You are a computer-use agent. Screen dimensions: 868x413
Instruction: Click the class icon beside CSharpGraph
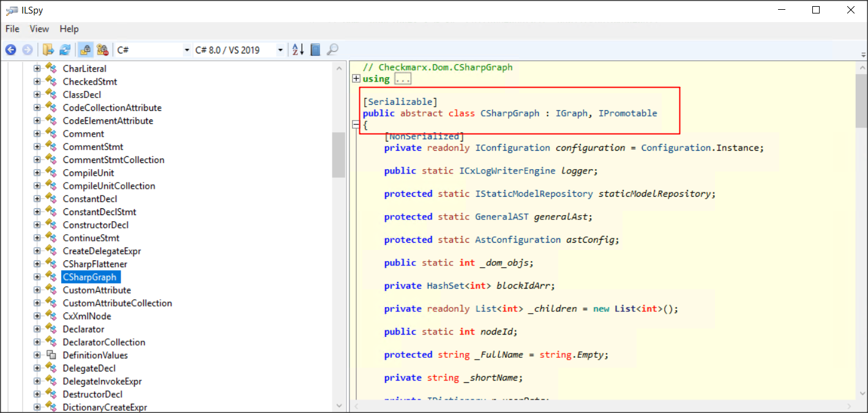52,276
